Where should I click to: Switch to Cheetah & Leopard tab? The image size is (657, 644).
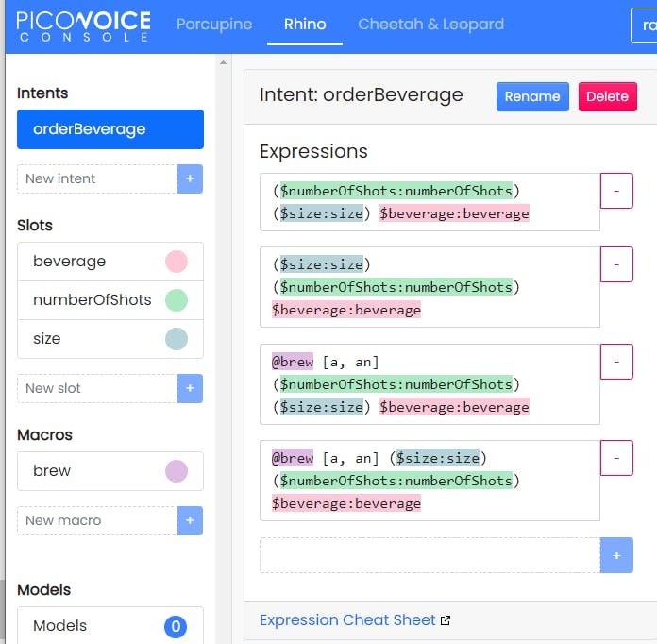[x=430, y=25]
